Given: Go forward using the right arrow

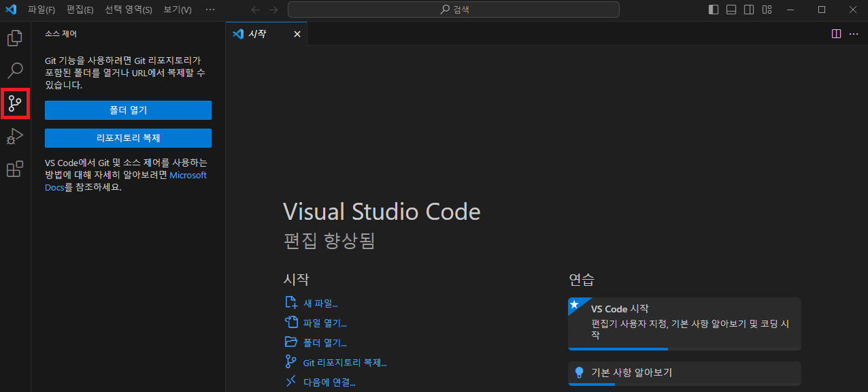Looking at the screenshot, I should [273, 10].
